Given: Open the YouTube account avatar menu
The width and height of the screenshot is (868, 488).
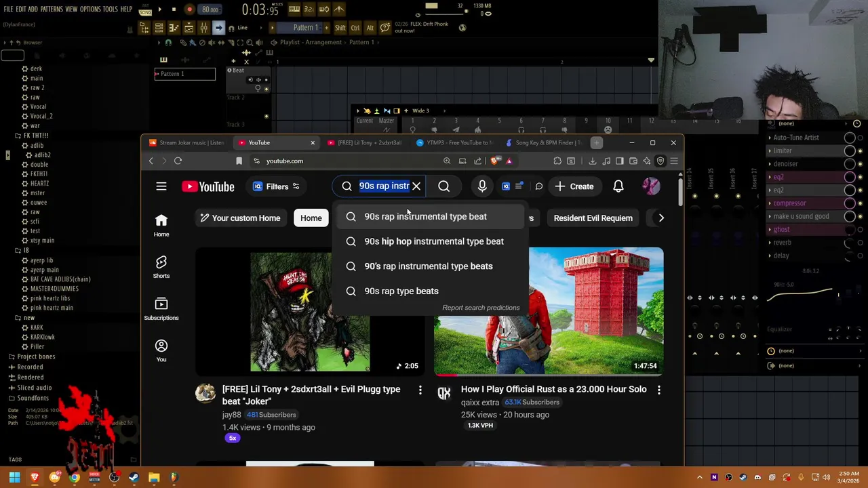Looking at the screenshot, I should pyautogui.click(x=651, y=186).
